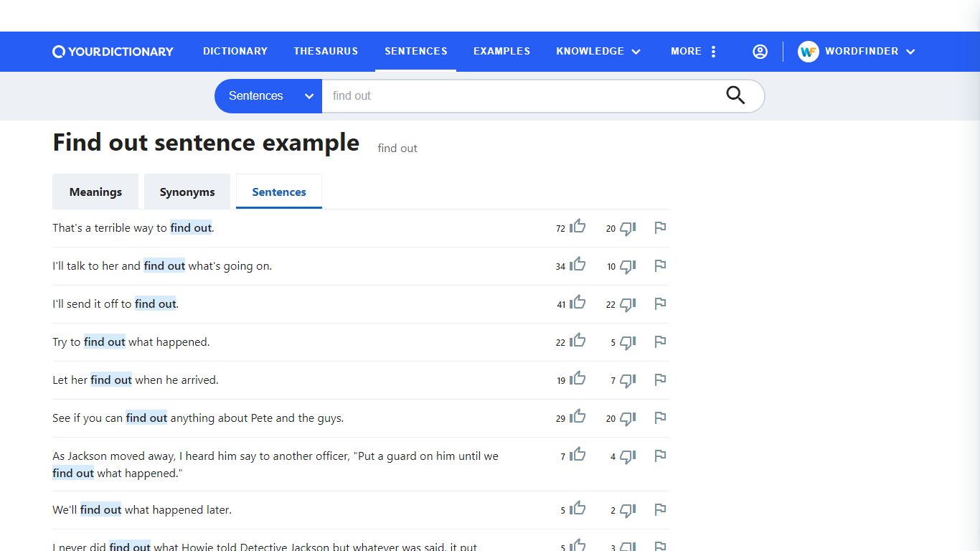Upvote 'I'll send it off to find out'

click(x=578, y=303)
